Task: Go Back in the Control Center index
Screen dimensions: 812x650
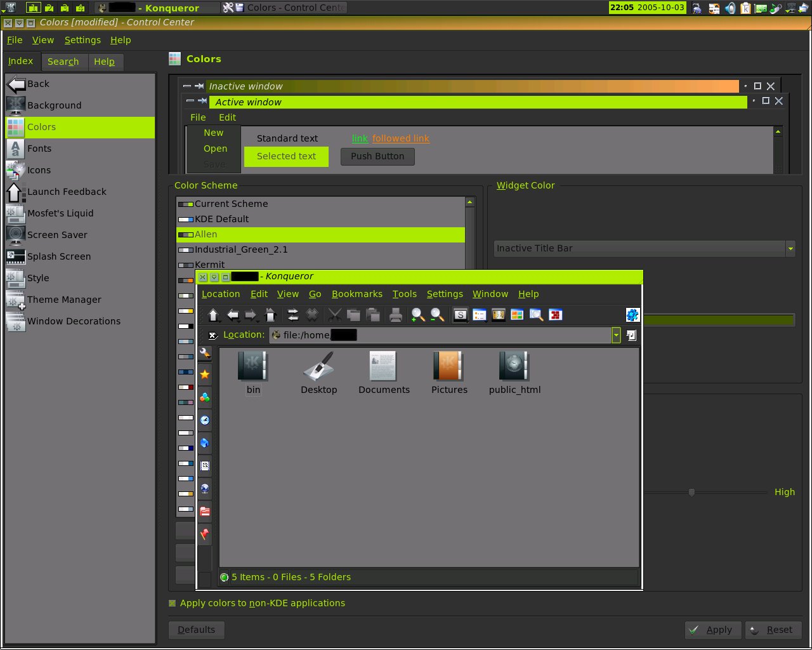Action: (80, 84)
